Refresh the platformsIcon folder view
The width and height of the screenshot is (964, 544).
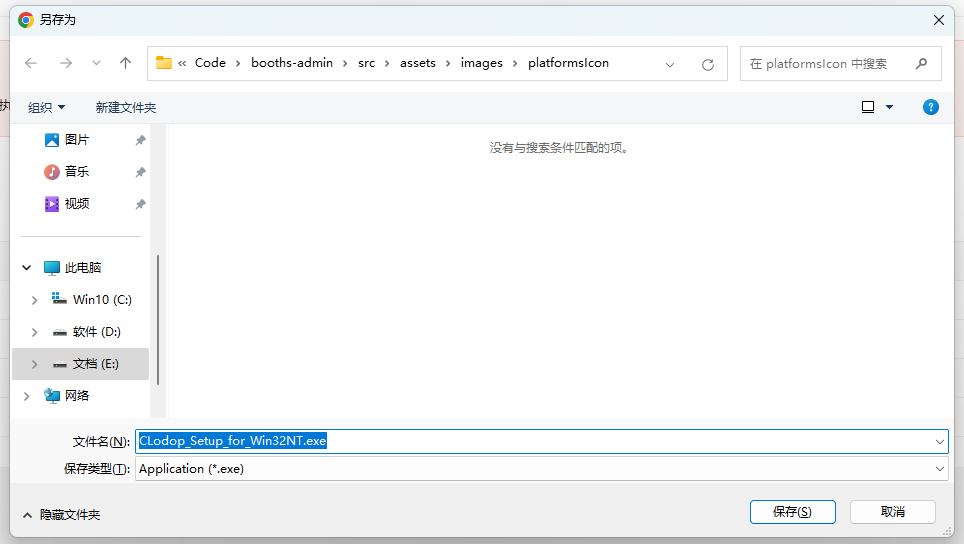(x=708, y=65)
